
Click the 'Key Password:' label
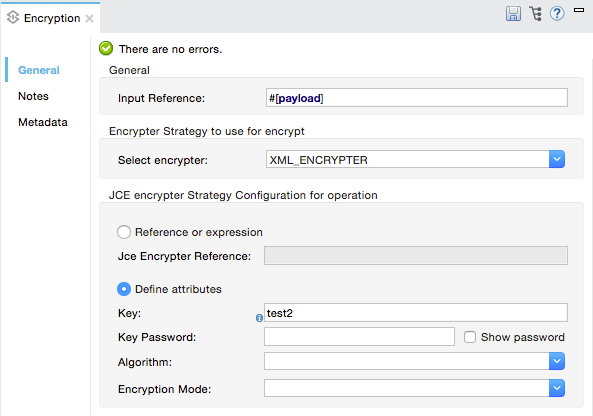(157, 337)
